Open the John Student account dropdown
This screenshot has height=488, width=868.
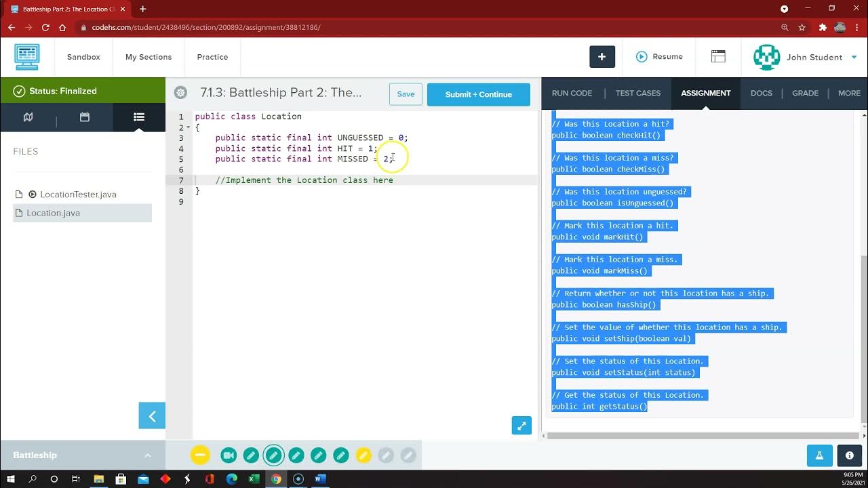click(x=854, y=57)
